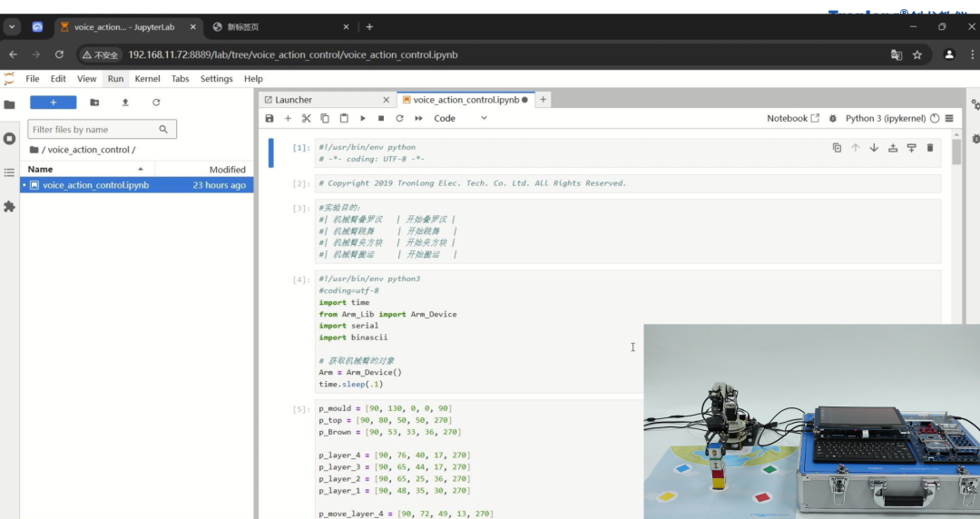The image size is (980, 519).
Task: Switch to the Launcher tab
Action: pos(293,100)
